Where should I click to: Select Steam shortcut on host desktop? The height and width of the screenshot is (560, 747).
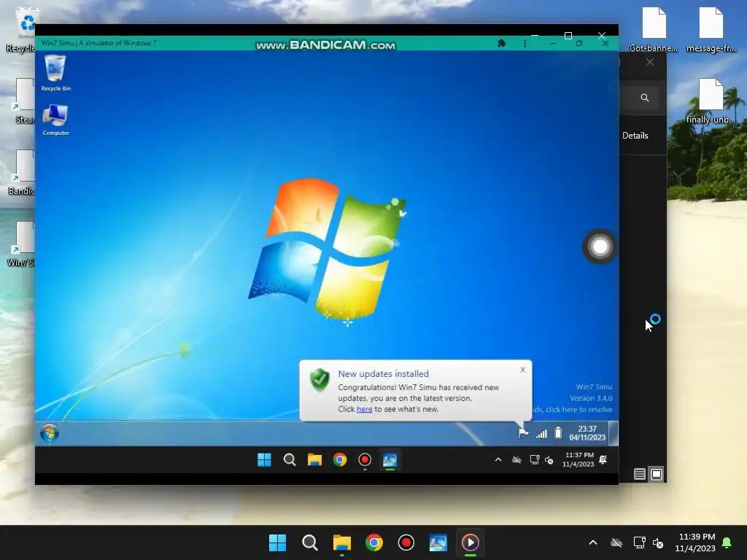pyautogui.click(x=24, y=101)
